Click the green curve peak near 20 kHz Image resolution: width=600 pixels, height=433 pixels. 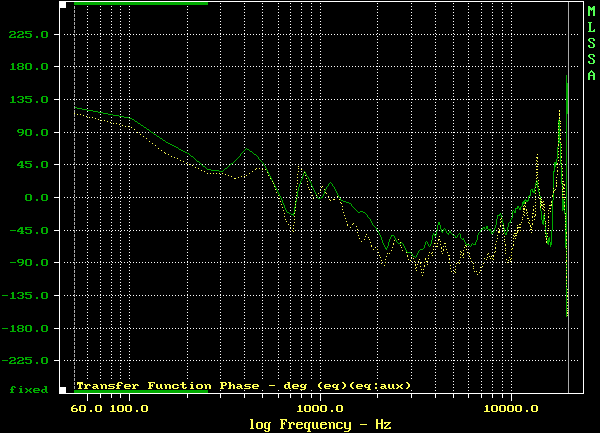(x=567, y=78)
